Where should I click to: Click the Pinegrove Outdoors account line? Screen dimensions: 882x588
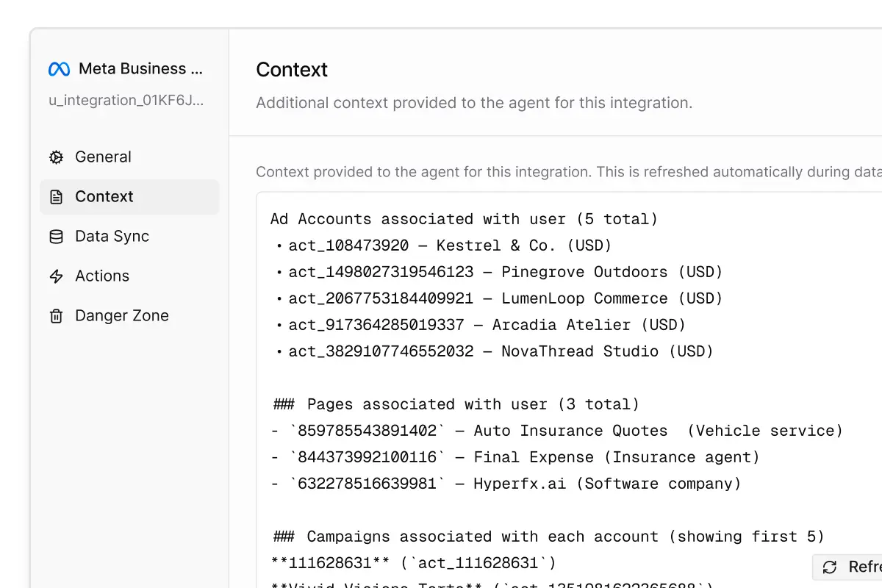[x=500, y=272]
